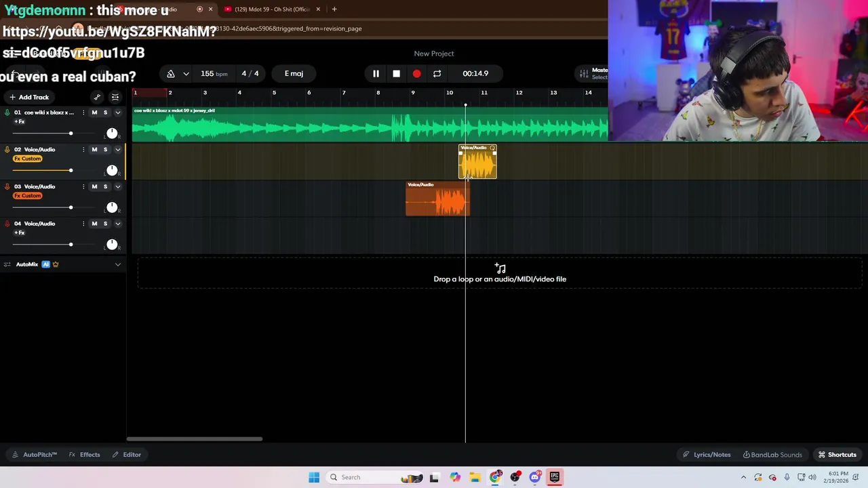Arm track 01 microphone icon
Screen dimensions: 868x488
pos(7,113)
